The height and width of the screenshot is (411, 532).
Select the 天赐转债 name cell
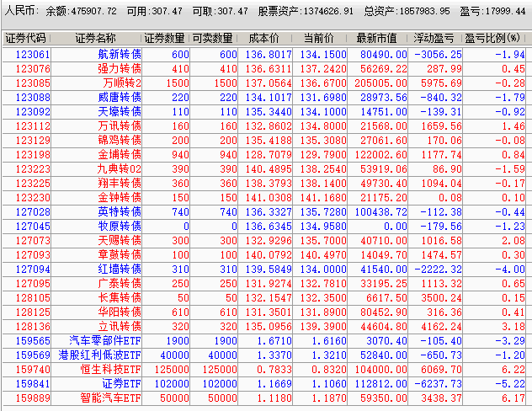120,241
